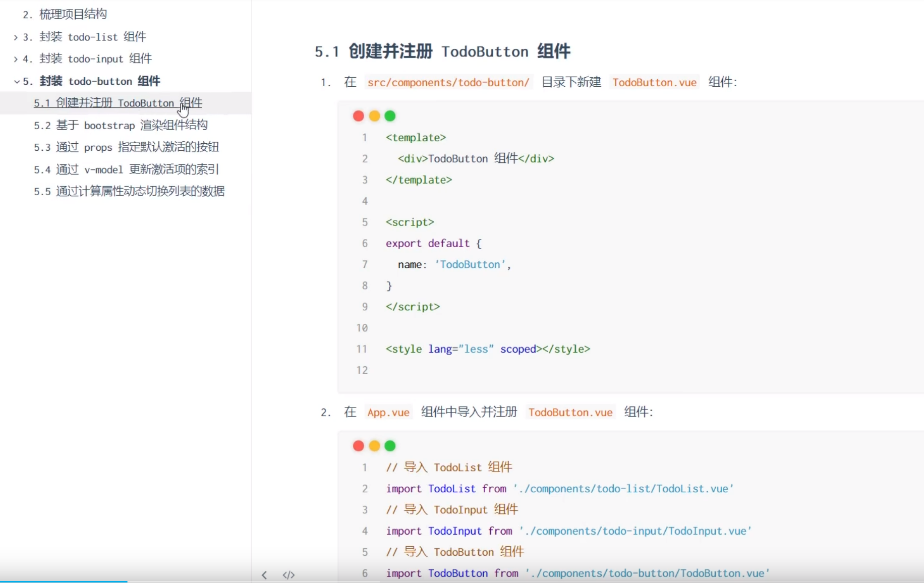Viewport: 924px width, 583px height.
Task: Click the 5.1 创建并注册 TodoButton heading
Action: (x=442, y=51)
